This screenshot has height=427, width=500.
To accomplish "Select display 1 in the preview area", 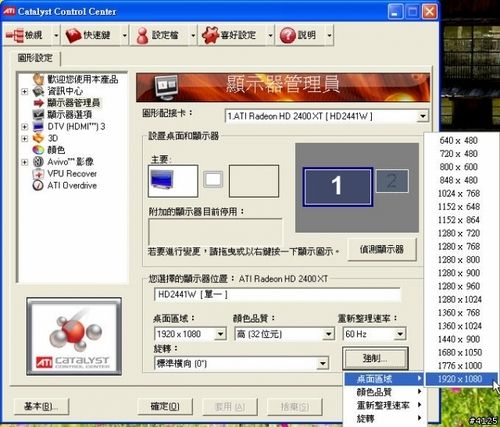I will pos(337,186).
